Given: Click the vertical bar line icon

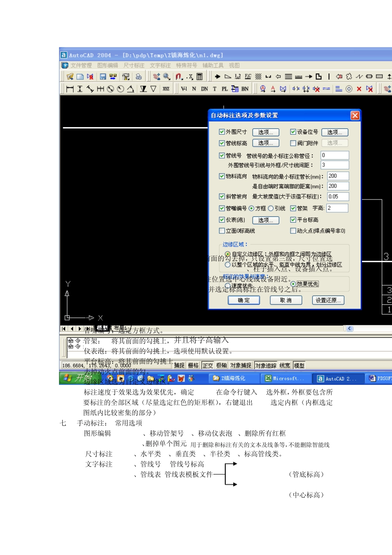Looking at the screenshot, I should point(329,77).
